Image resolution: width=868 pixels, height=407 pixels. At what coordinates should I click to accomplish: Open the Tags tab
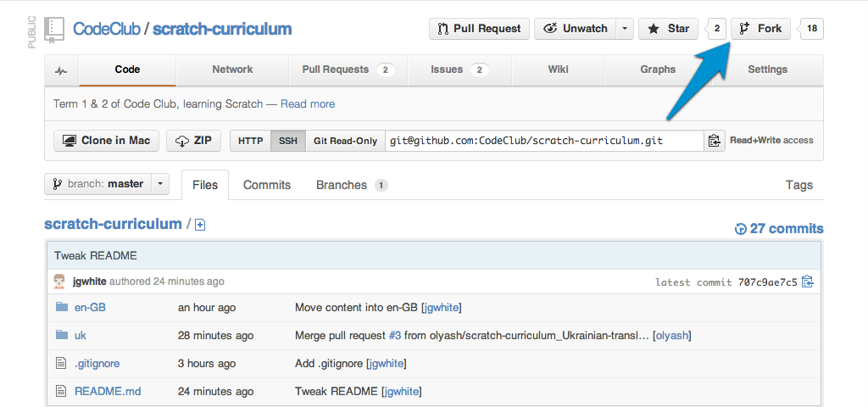798,185
